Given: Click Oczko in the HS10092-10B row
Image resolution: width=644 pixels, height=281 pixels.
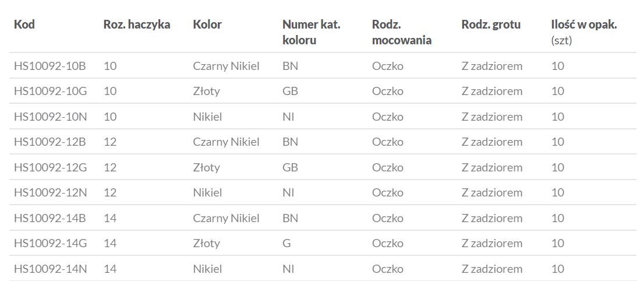Looking at the screenshot, I should point(387,66).
